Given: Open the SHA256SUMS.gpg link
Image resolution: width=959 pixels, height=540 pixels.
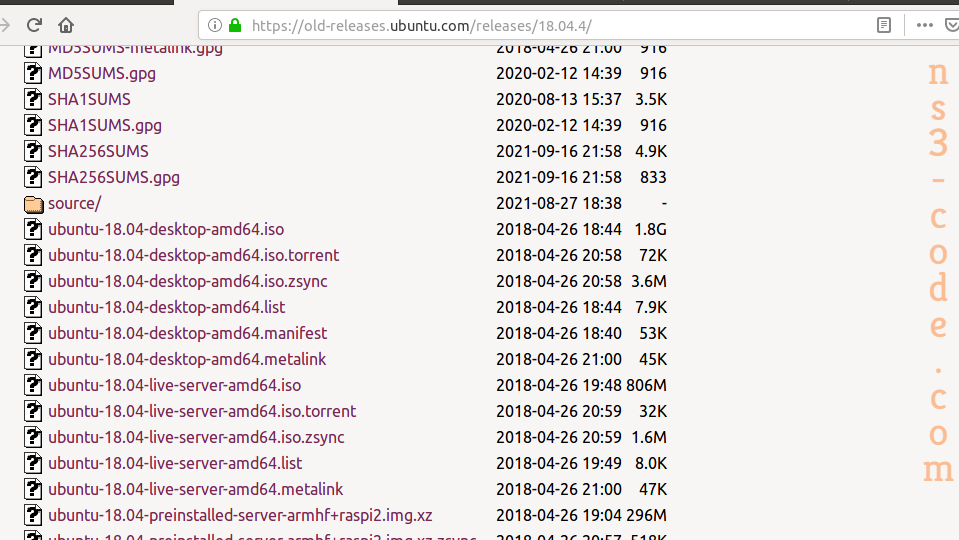Looking at the screenshot, I should pos(114,177).
